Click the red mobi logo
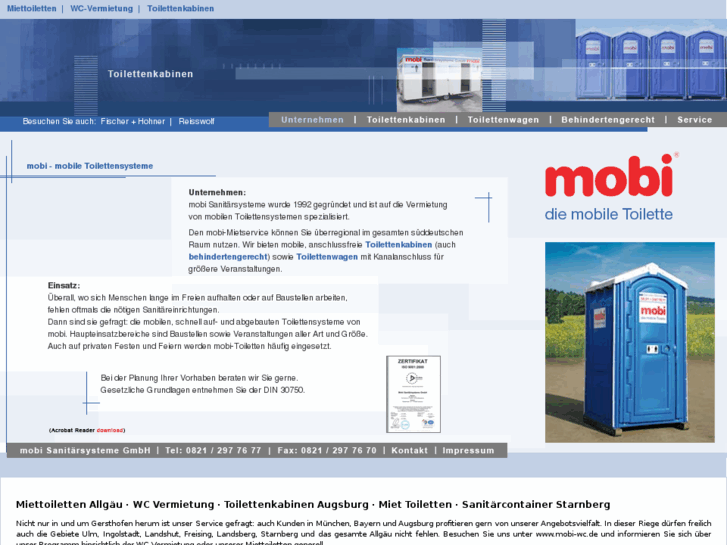This screenshot has height=545, width=727. pos(609,175)
